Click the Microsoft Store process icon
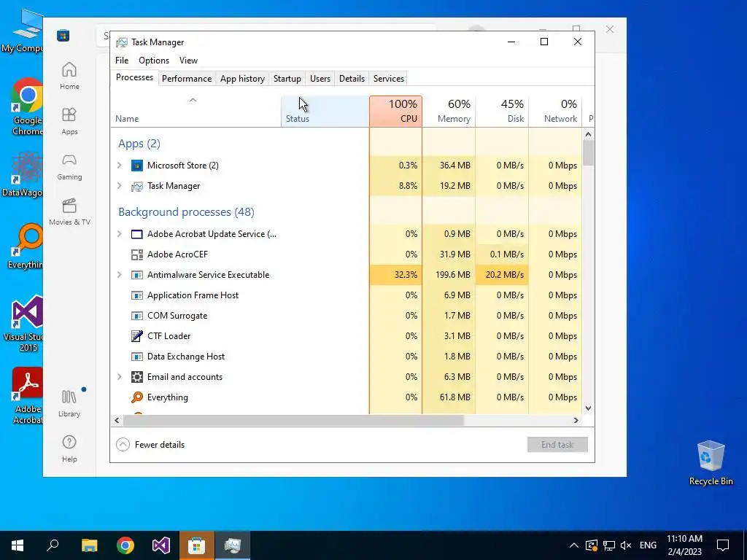Viewport: 747px width, 560px height. click(x=136, y=166)
